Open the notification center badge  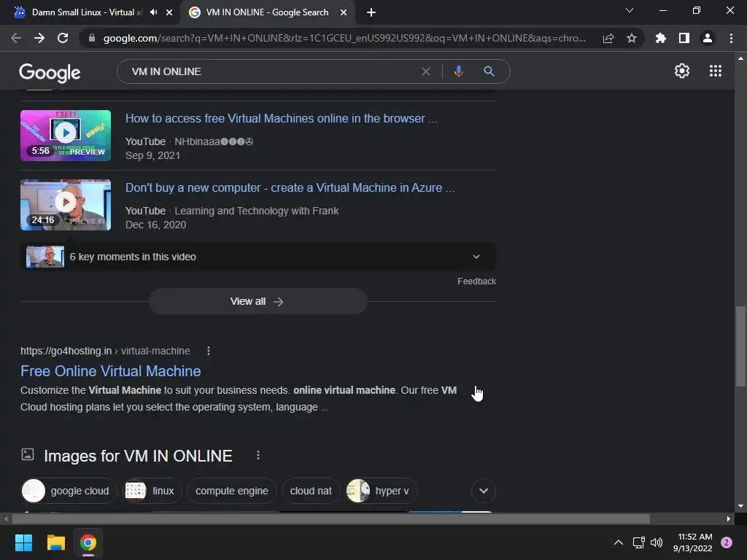[727, 542]
